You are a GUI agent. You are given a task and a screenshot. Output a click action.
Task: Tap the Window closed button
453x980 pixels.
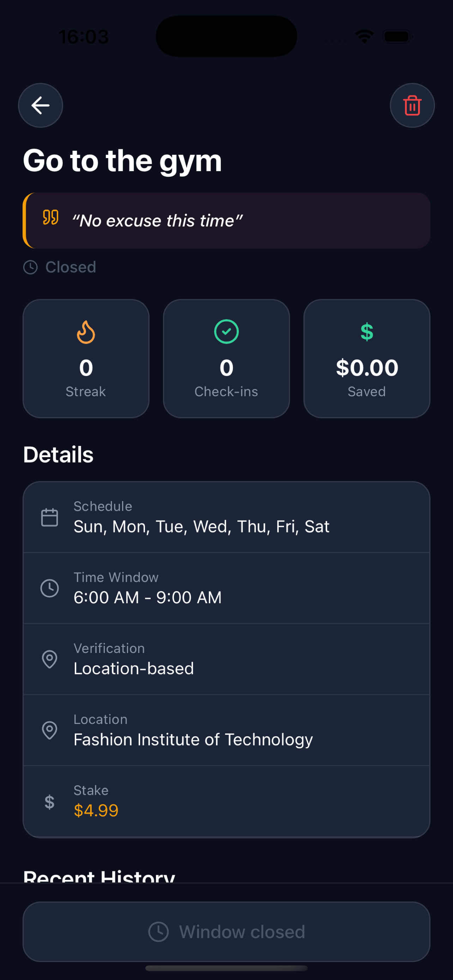tap(226, 932)
